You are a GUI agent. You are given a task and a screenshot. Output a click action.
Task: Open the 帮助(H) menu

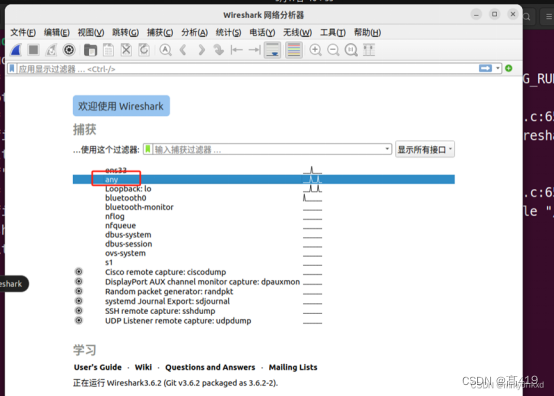(367, 32)
